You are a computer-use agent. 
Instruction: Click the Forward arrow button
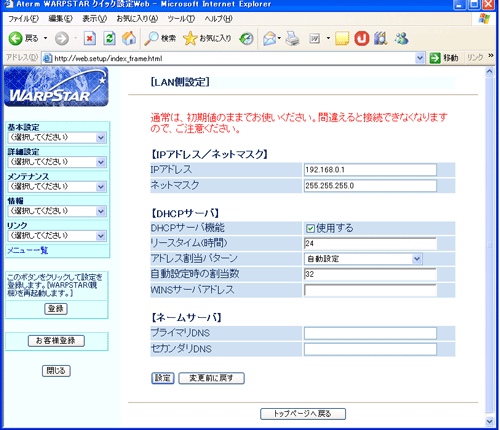click(x=62, y=39)
